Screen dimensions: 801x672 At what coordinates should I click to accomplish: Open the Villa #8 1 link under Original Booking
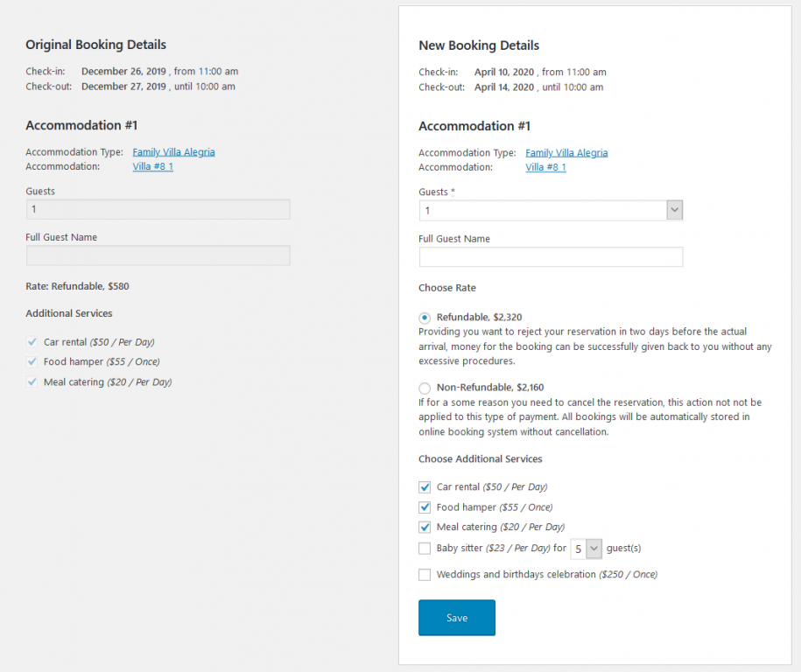(x=152, y=166)
